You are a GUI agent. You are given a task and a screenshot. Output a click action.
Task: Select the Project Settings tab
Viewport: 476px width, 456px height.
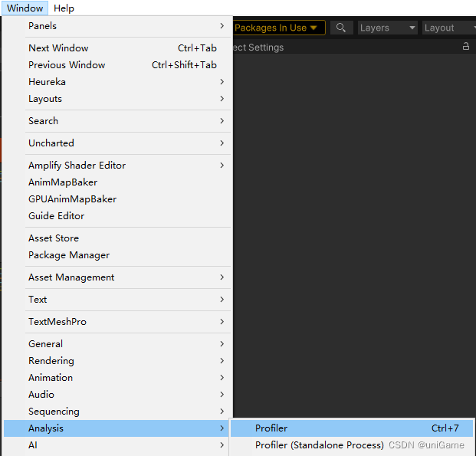(x=258, y=48)
